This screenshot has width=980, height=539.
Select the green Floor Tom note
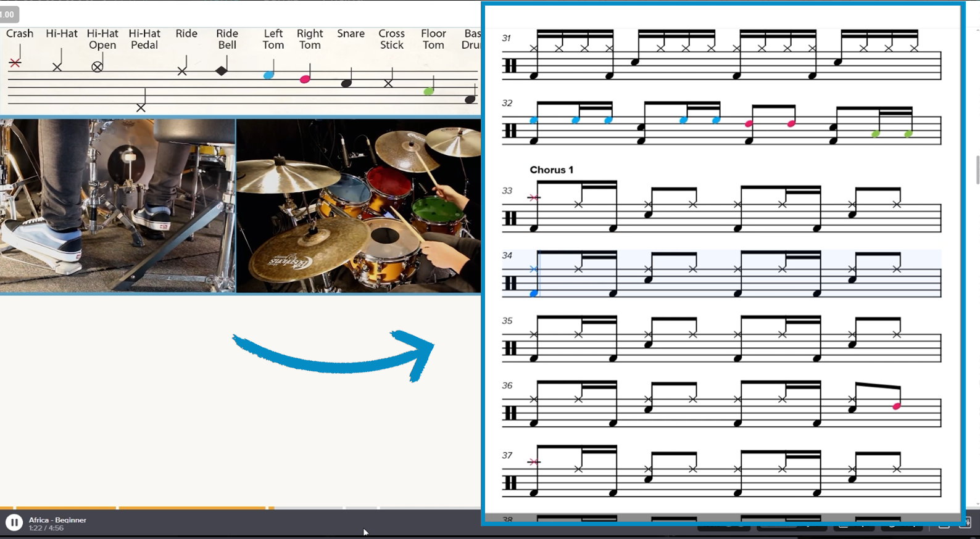[x=429, y=91]
